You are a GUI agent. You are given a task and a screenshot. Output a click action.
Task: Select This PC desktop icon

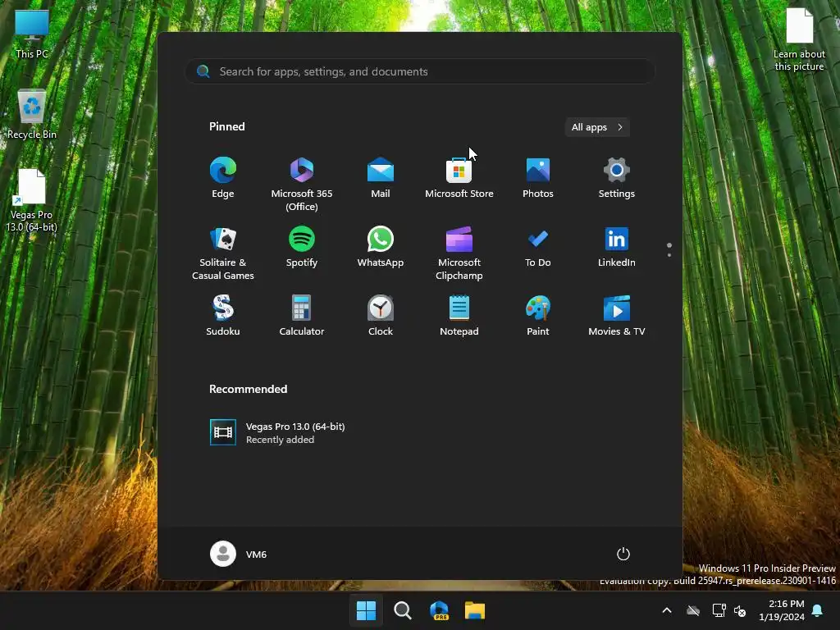click(x=32, y=34)
